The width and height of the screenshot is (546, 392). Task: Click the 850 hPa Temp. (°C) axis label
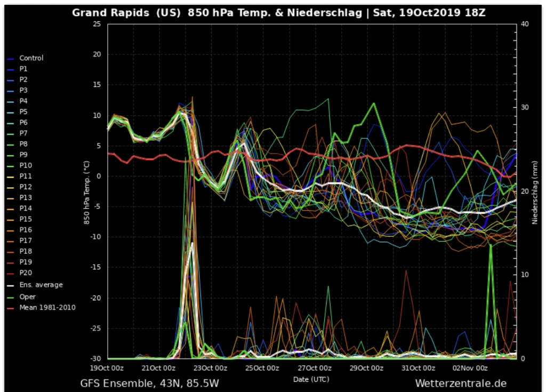[x=86, y=191]
